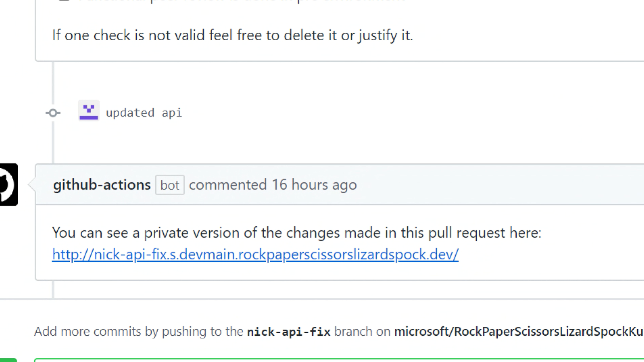
Task: Click the "If one check is not valid" paragraph
Action: [x=232, y=35]
